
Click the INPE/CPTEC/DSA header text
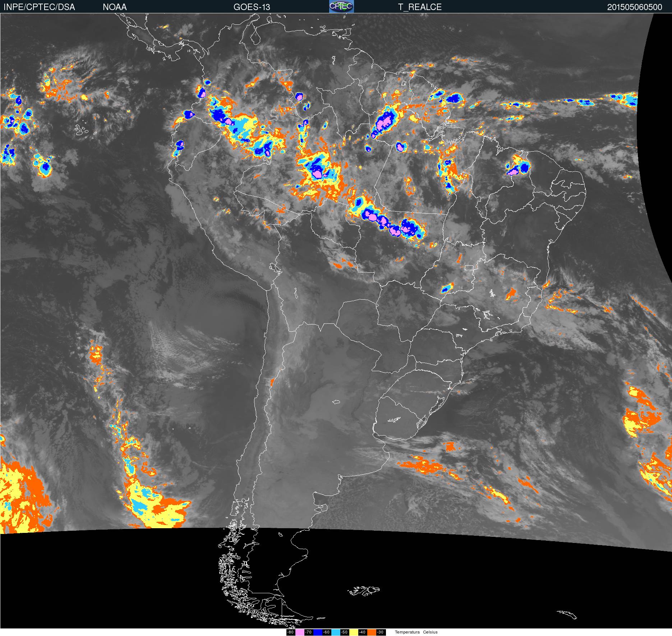coord(39,7)
